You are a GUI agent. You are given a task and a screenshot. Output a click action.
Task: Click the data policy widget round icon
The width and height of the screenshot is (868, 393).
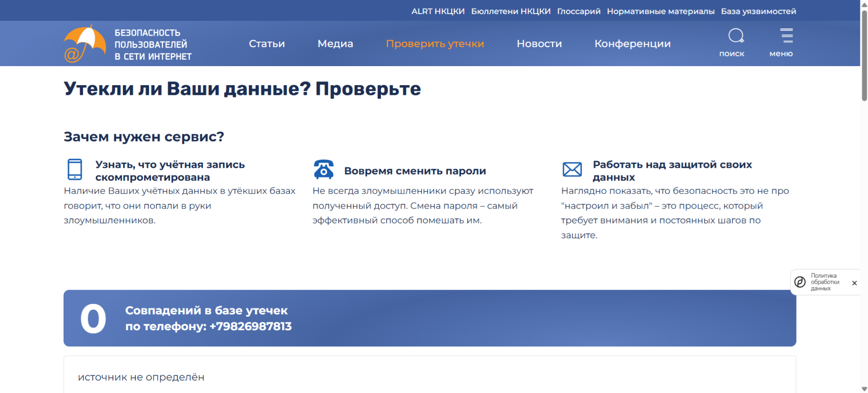click(x=800, y=282)
